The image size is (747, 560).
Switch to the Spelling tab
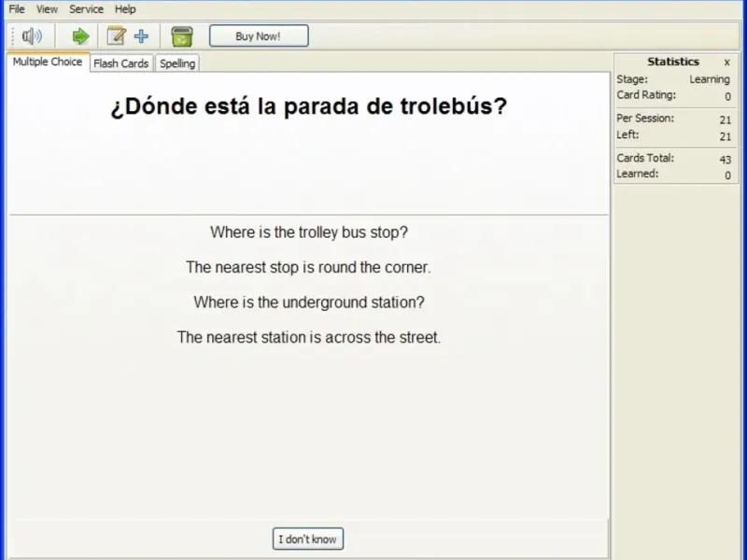coord(177,63)
